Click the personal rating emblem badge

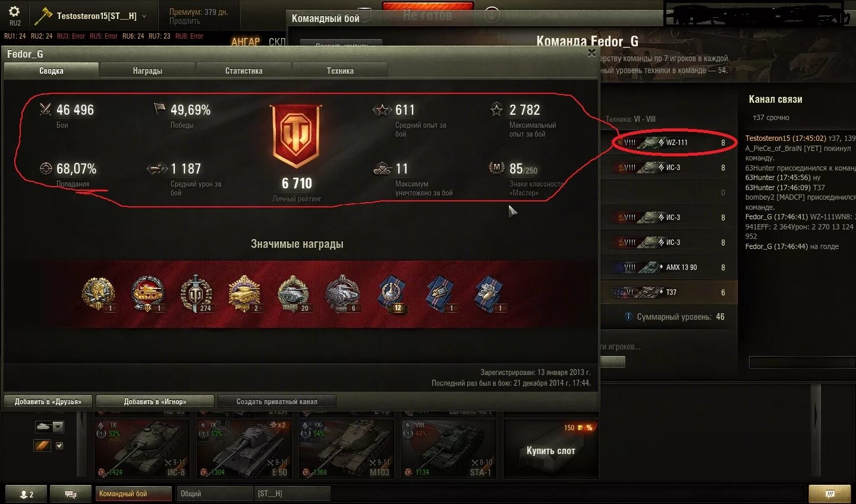click(x=296, y=136)
